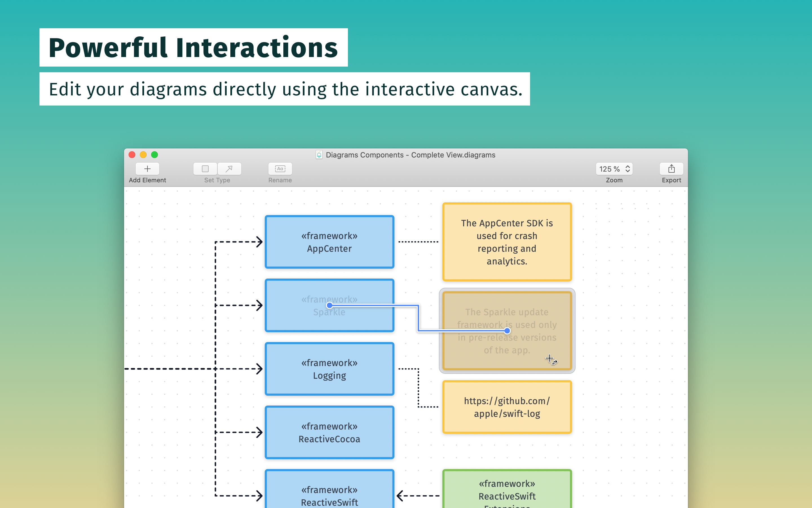Screen dimensions: 812x508
Task: Click the Zoom label
Action: pyautogui.click(x=614, y=180)
